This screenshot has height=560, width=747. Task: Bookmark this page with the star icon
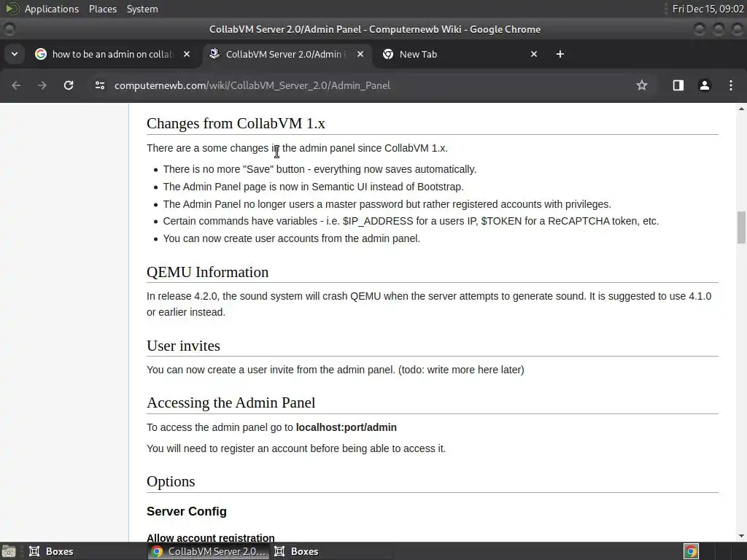tap(642, 85)
